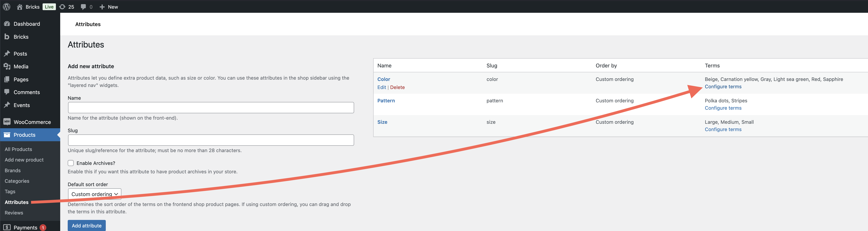
Task: Go to All Products submenu item
Action: pyautogui.click(x=18, y=149)
